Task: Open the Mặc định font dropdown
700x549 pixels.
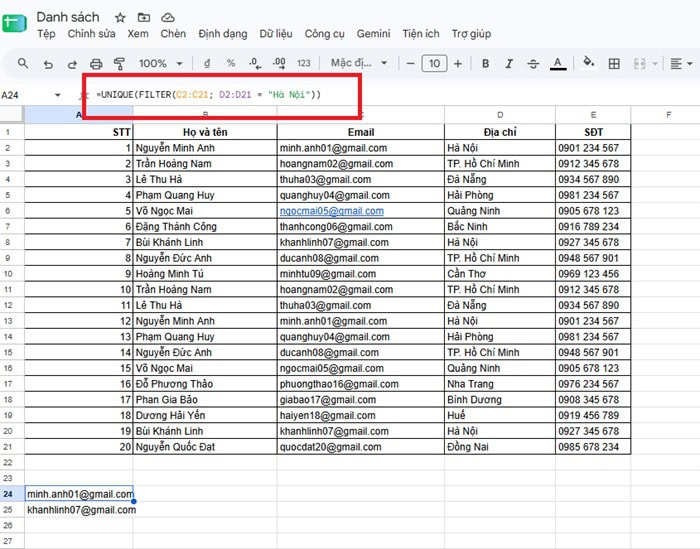Action: click(x=358, y=63)
